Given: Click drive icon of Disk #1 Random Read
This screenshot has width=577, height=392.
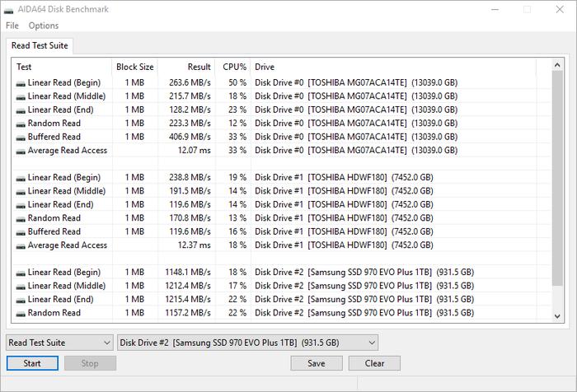Looking at the screenshot, I should (21, 220).
